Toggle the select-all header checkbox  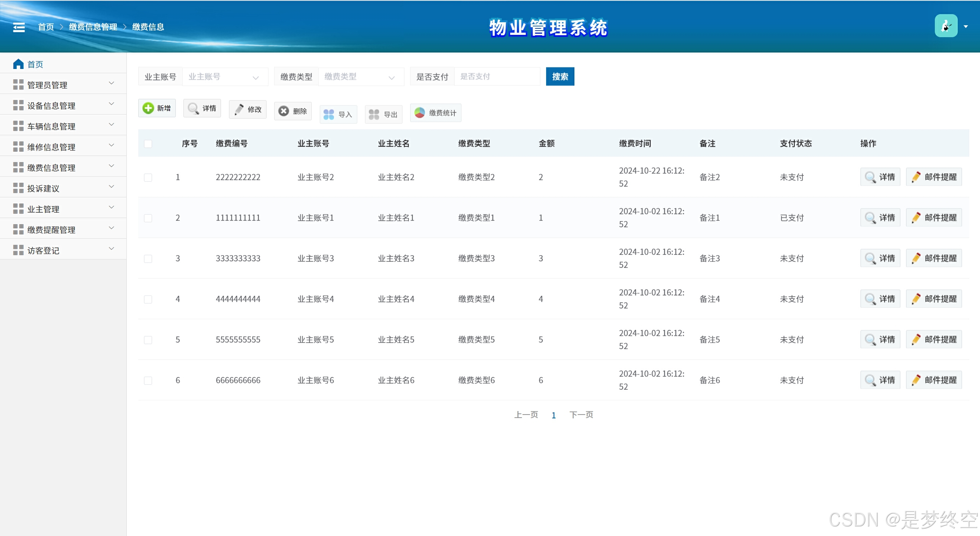click(148, 144)
